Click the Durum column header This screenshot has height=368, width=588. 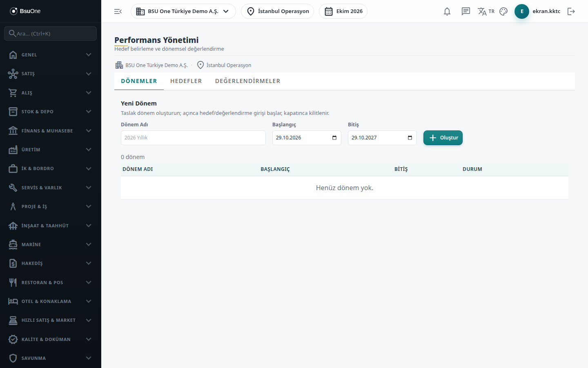[x=472, y=169]
